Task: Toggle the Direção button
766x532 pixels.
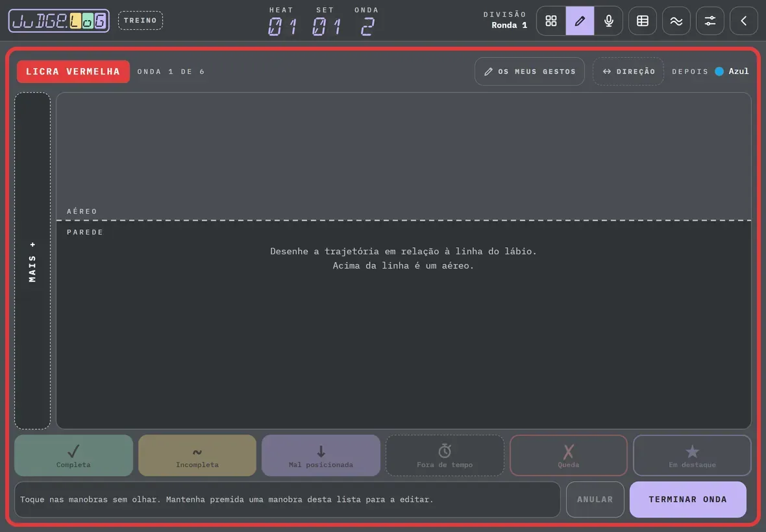Action: coord(628,71)
